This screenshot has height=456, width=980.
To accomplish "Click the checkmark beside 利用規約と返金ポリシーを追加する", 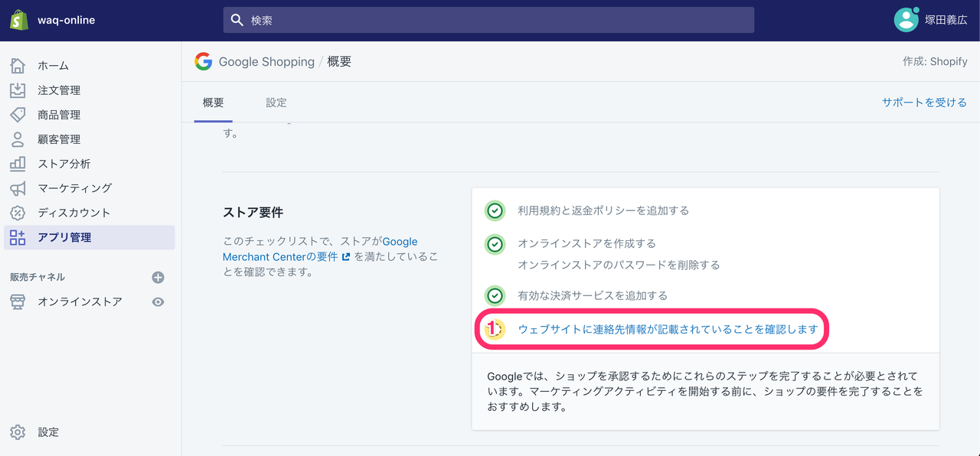I will (495, 210).
